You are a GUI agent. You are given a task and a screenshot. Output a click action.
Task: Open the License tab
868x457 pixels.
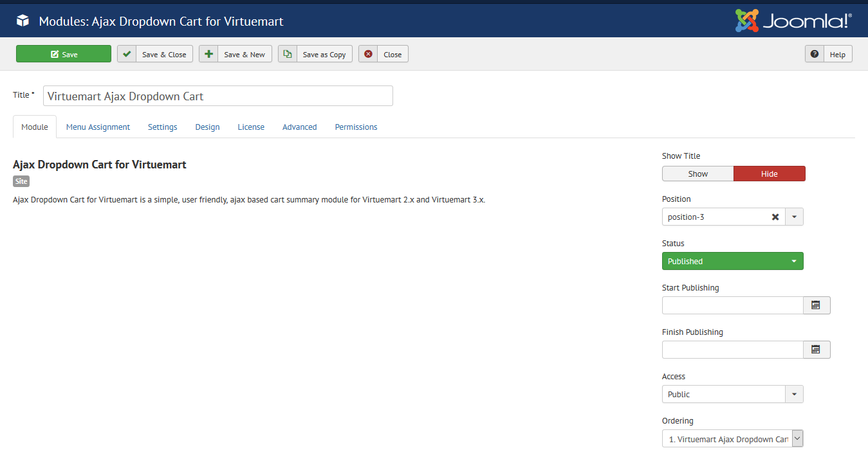(x=251, y=127)
